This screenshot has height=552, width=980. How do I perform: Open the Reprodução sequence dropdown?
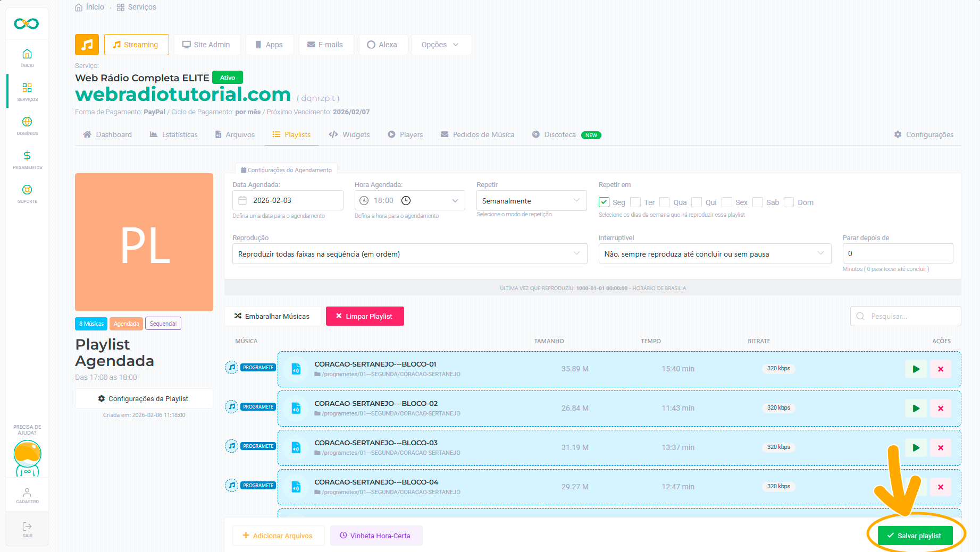click(409, 254)
